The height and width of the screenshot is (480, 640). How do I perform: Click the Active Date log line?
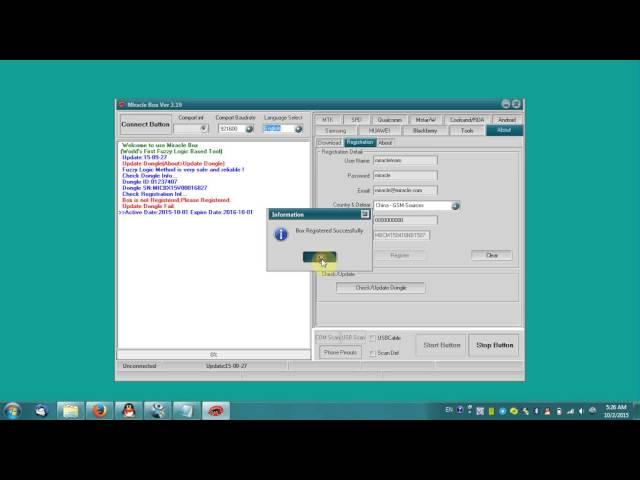click(x=187, y=212)
